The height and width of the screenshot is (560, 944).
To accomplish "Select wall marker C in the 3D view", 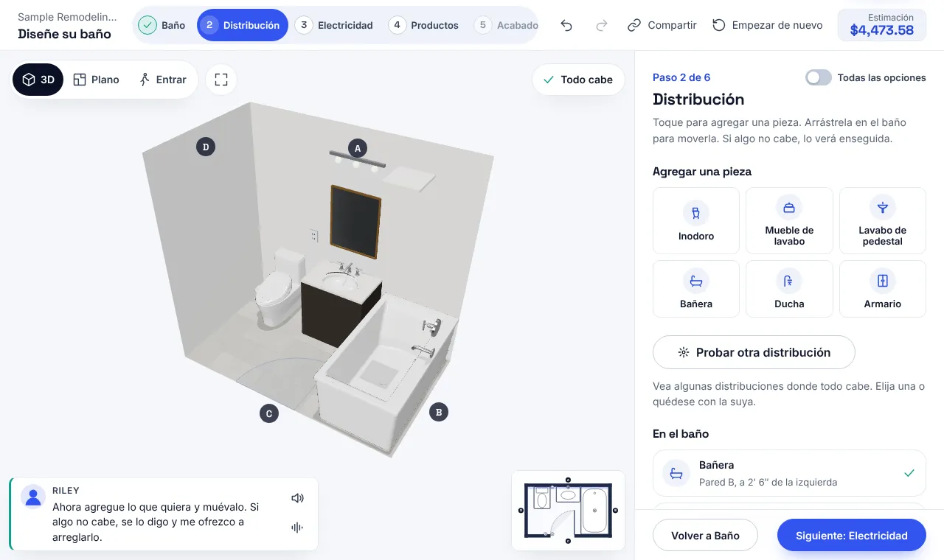I will [269, 413].
